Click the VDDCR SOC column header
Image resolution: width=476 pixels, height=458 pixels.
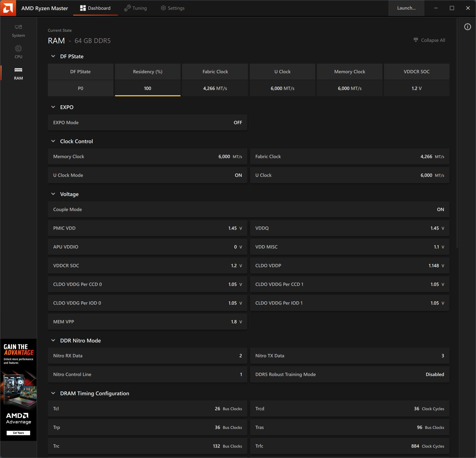tap(417, 72)
